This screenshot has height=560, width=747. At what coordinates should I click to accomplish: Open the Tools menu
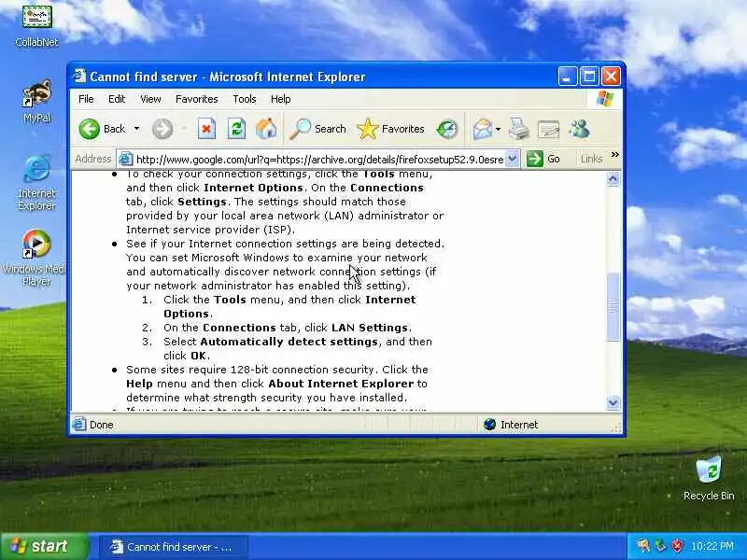(x=245, y=99)
